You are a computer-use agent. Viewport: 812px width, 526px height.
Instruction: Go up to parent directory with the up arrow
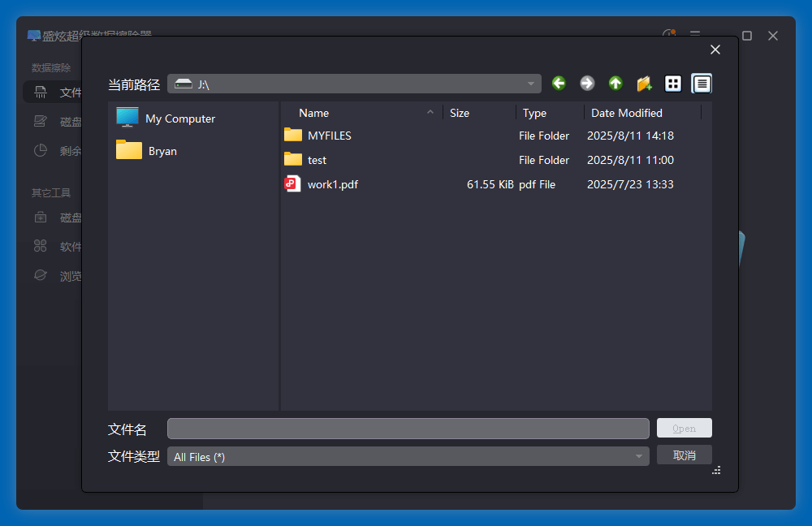tap(615, 84)
